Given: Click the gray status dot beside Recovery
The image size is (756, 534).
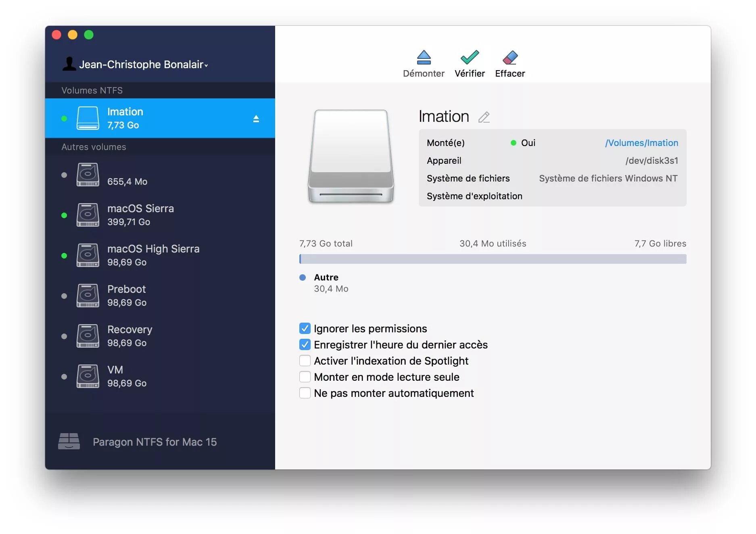Looking at the screenshot, I should click(x=64, y=336).
